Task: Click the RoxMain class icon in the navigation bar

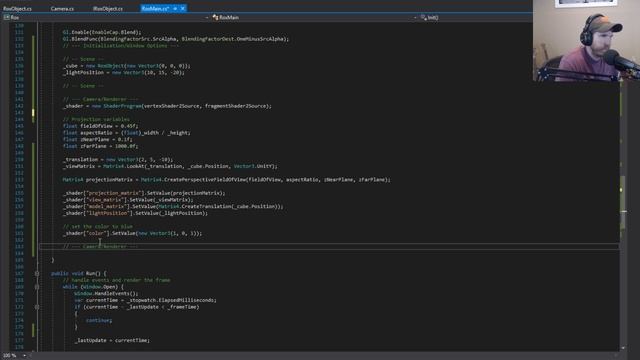Action: click(x=215, y=18)
